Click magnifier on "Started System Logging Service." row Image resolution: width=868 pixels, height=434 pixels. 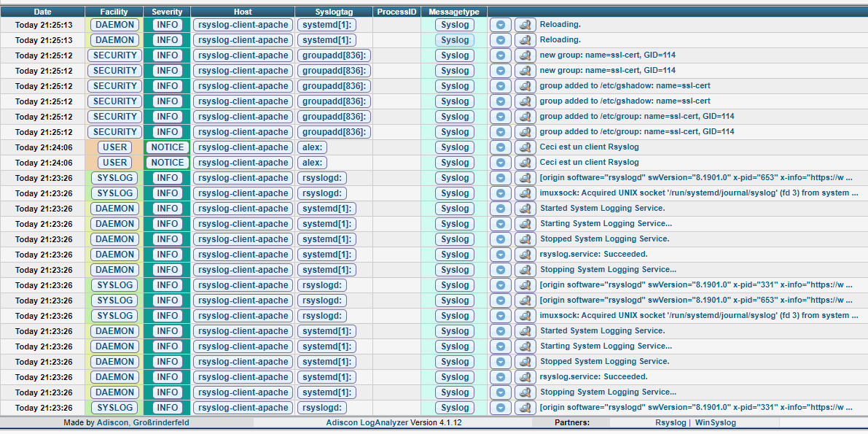pyautogui.click(x=525, y=209)
